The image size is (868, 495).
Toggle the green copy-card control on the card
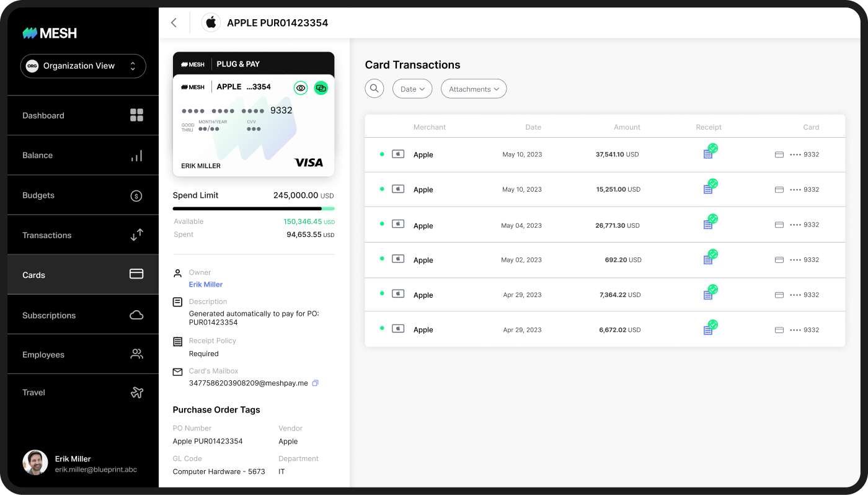tap(321, 87)
